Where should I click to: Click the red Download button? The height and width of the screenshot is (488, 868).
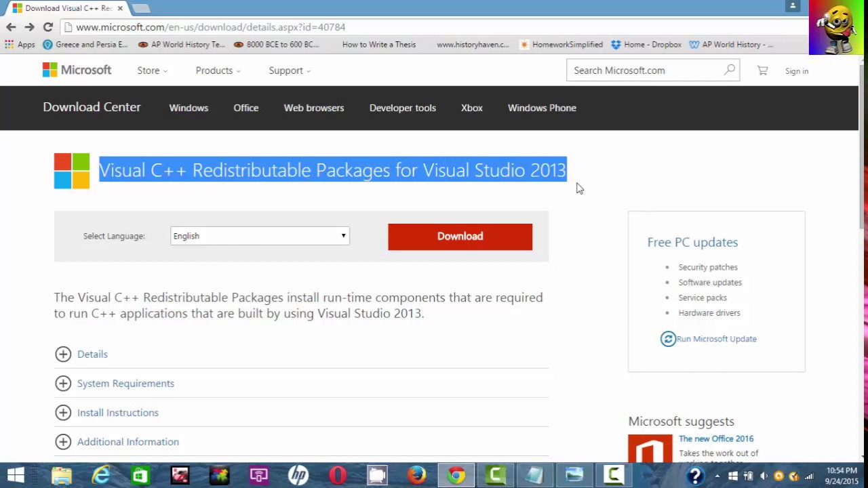[460, 237]
